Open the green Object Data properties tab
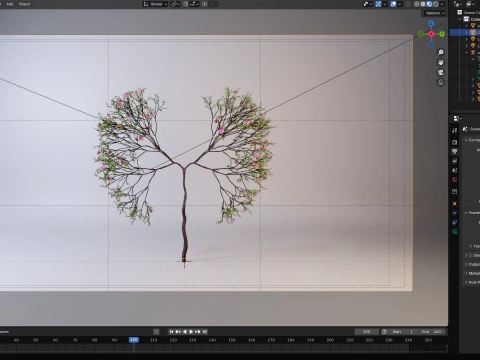Screen dimensions: 480x360 click(455, 231)
